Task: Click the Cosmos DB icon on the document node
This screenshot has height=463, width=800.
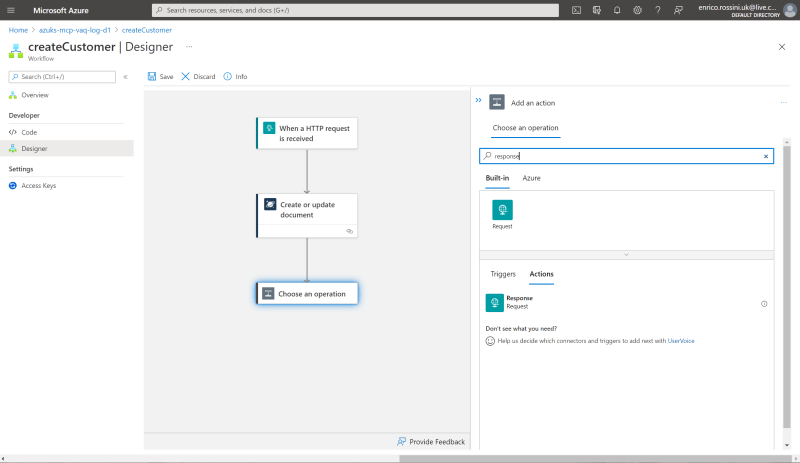Action: (270, 204)
